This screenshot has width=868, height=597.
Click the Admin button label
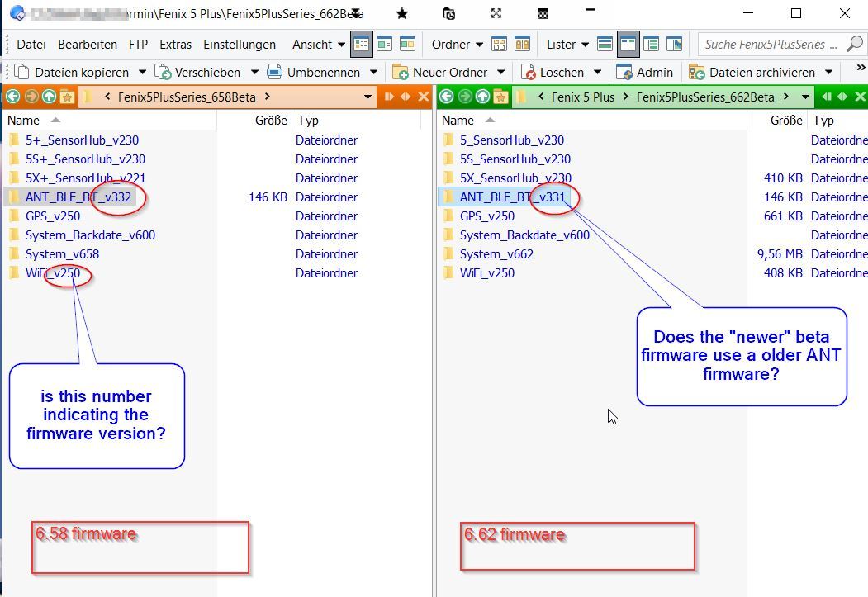click(x=655, y=73)
